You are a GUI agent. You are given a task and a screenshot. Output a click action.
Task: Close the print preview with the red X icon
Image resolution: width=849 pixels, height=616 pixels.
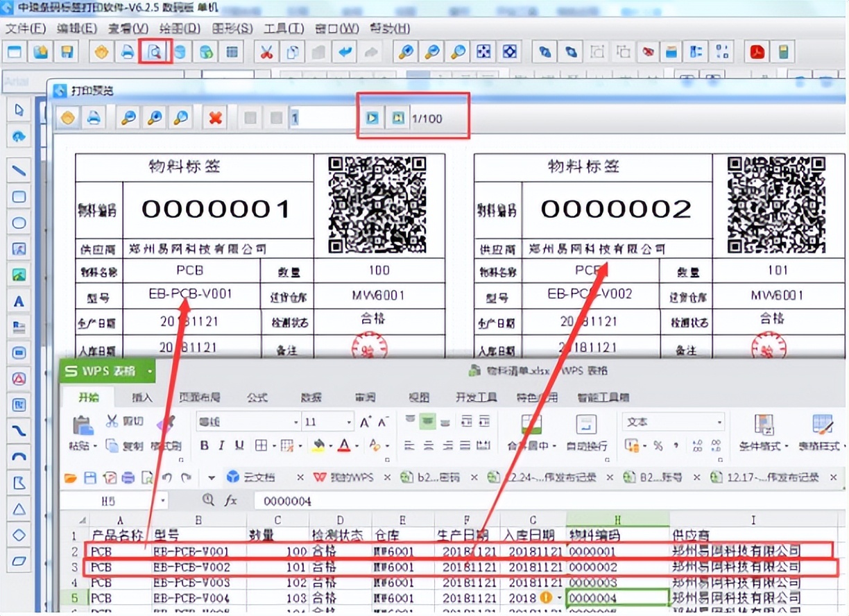point(215,118)
